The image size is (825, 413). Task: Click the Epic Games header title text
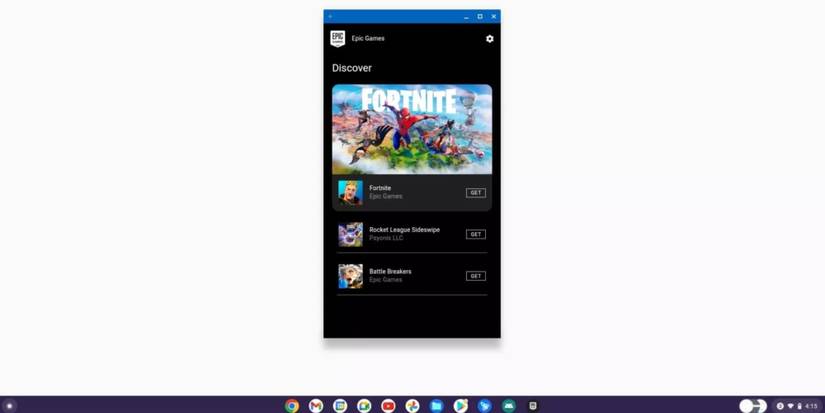click(368, 38)
